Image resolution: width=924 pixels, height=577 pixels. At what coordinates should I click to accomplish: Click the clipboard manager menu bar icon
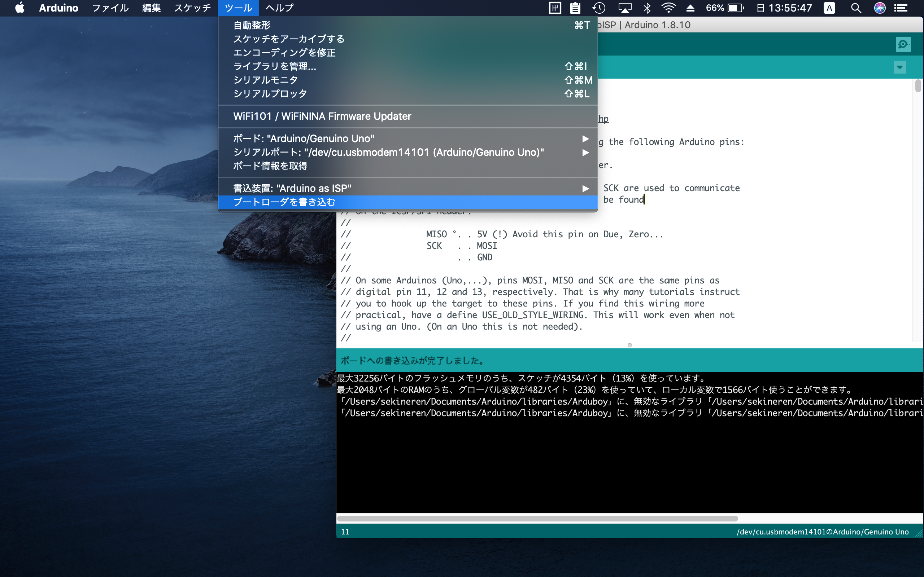tap(575, 8)
